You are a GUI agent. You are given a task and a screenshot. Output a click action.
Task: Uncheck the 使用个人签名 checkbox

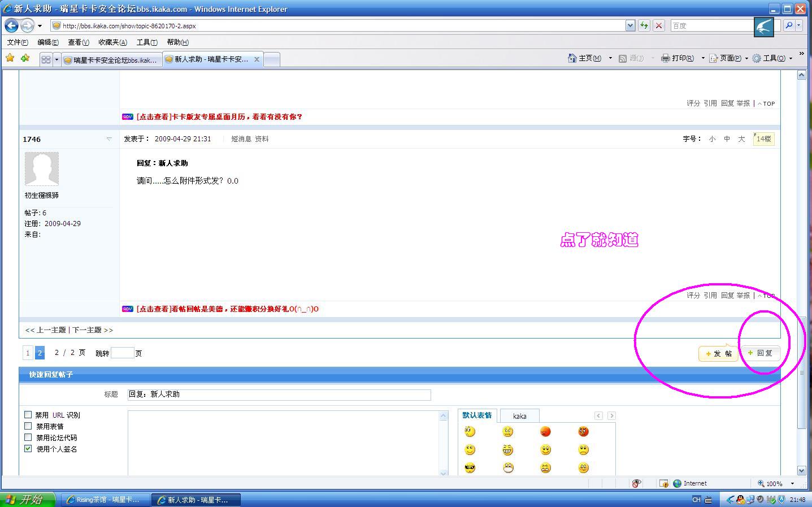tap(28, 449)
